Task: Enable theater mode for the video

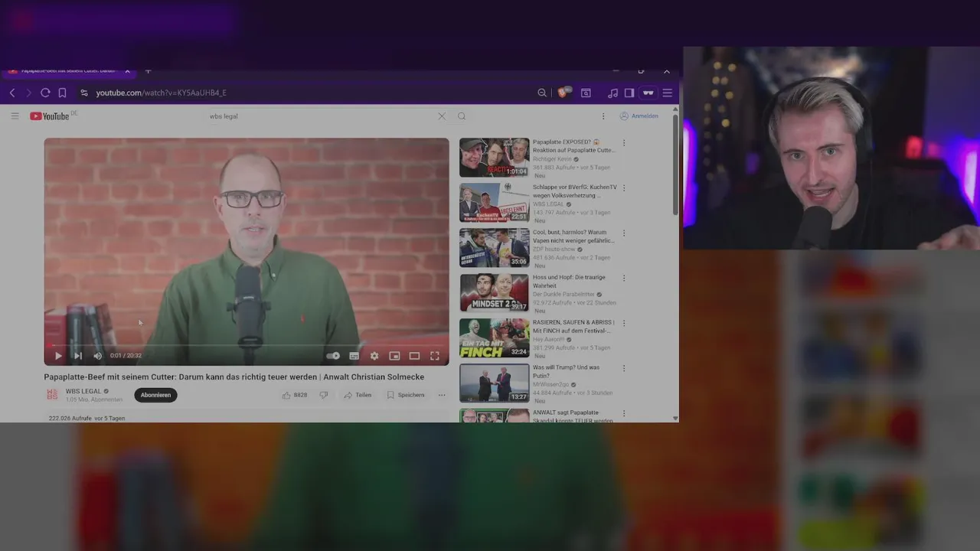Action: pos(414,356)
